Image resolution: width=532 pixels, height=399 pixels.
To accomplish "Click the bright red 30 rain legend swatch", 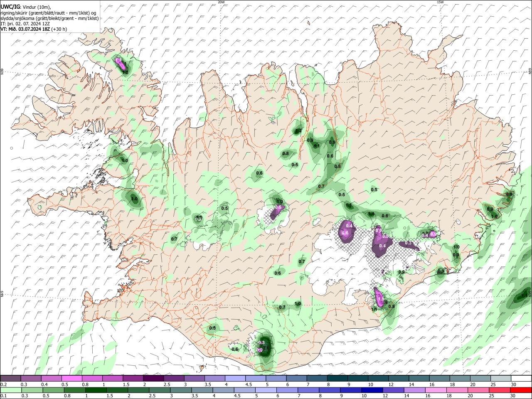I will coord(521,390).
